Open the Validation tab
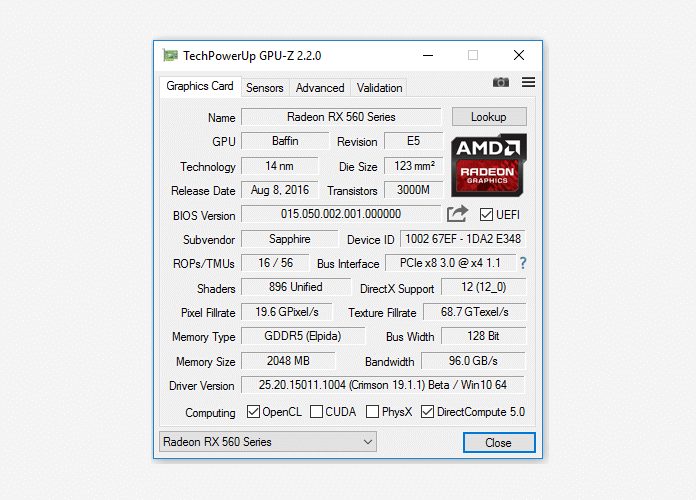Image resolution: width=696 pixels, height=500 pixels. (380, 88)
